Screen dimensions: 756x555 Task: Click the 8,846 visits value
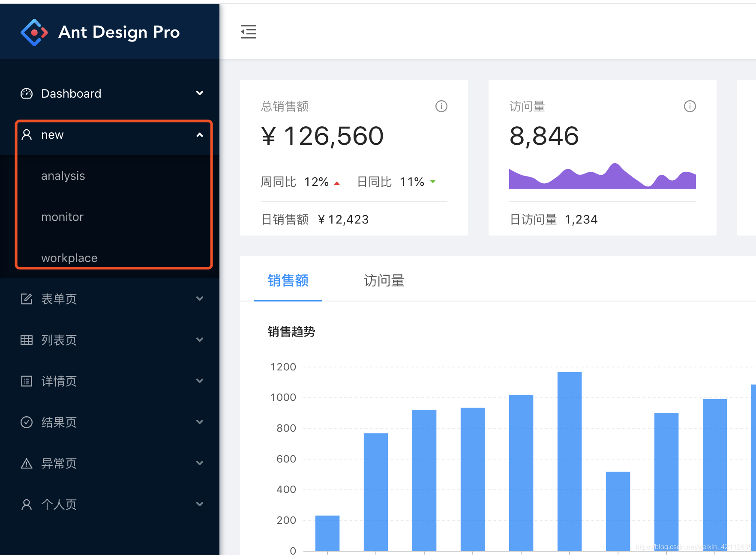coord(544,136)
